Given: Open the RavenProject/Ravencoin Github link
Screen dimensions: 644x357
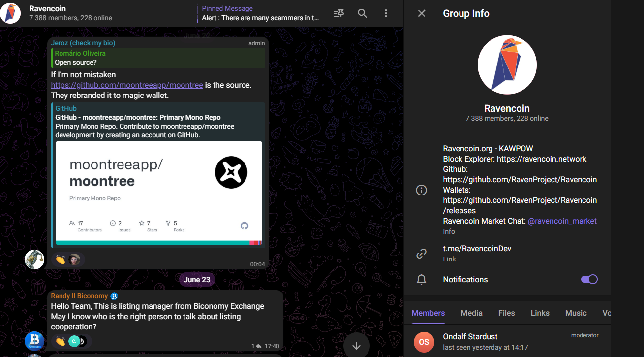Looking at the screenshot, I should click(x=520, y=179).
